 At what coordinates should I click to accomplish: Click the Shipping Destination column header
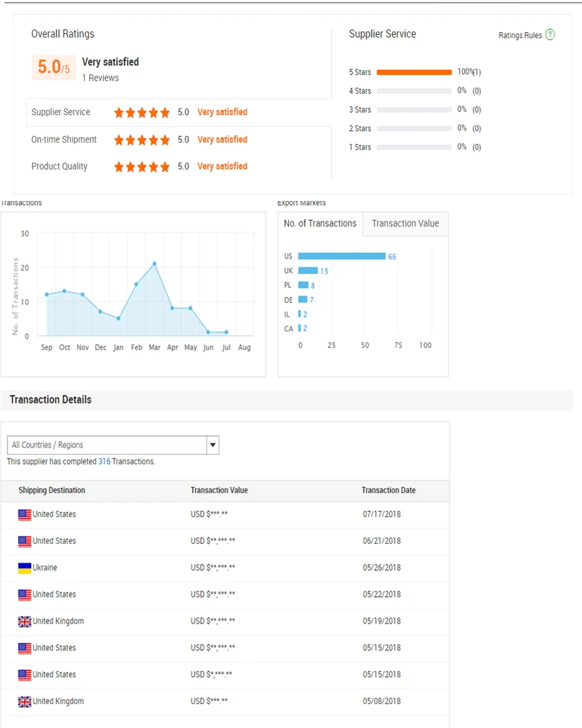pyautogui.click(x=52, y=491)
